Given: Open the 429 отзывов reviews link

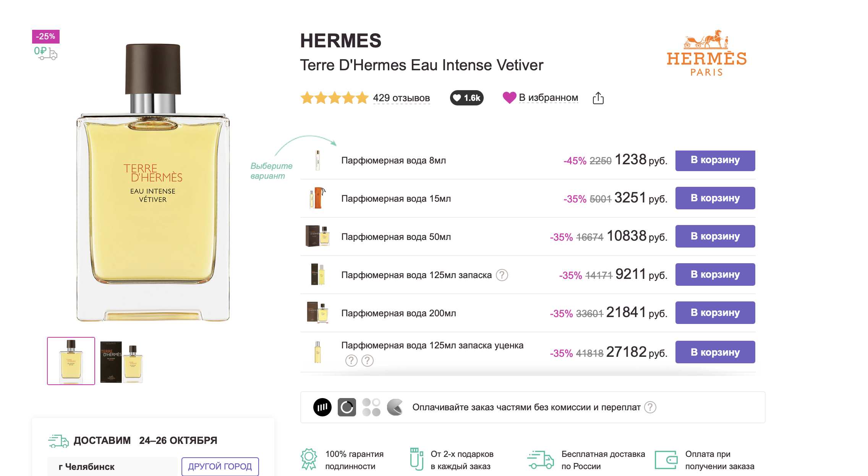Looking at the screenshot, I should [401, 98].
